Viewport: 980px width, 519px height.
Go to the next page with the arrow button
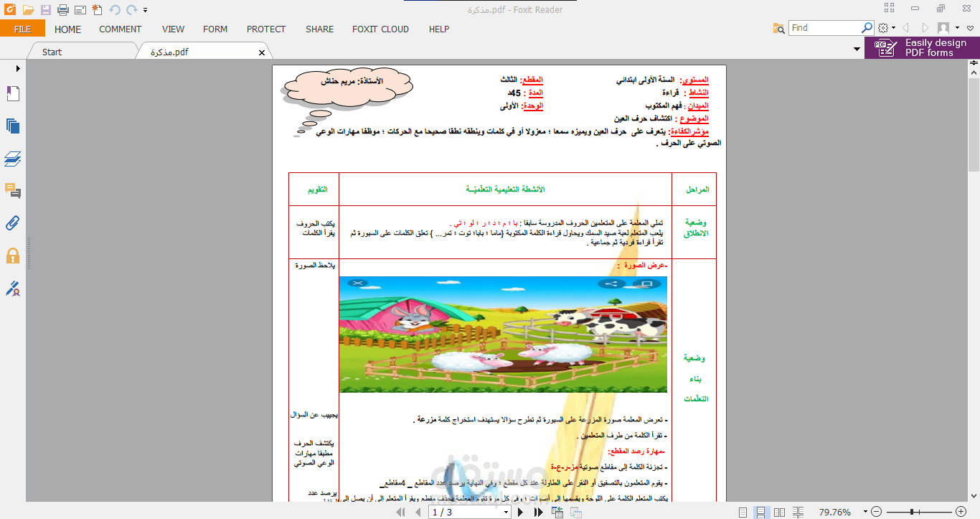(x=519, y=512)
